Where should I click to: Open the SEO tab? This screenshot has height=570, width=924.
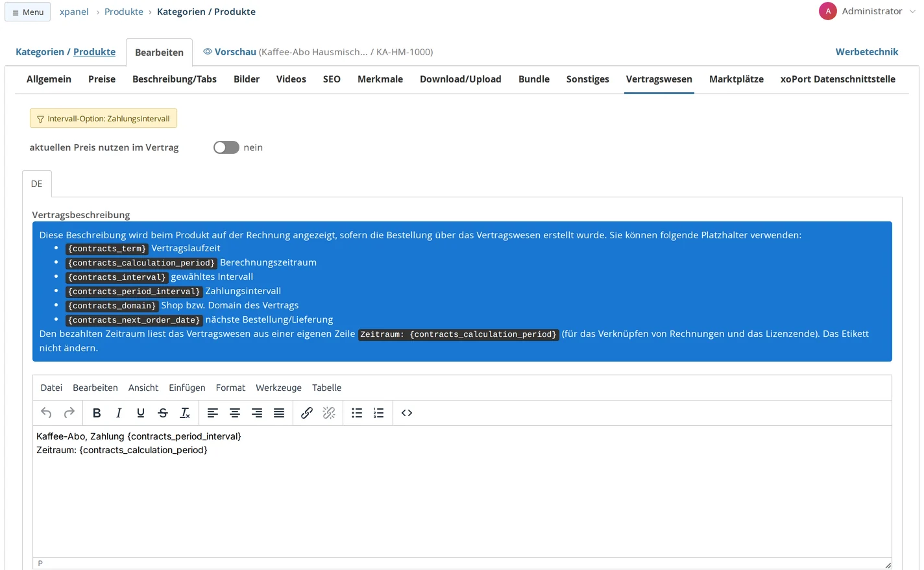332,79
